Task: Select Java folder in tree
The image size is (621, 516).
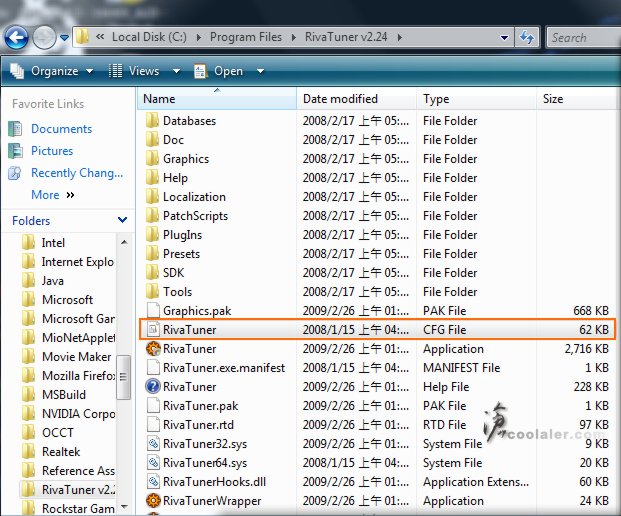Action: [x=52, y=281]
